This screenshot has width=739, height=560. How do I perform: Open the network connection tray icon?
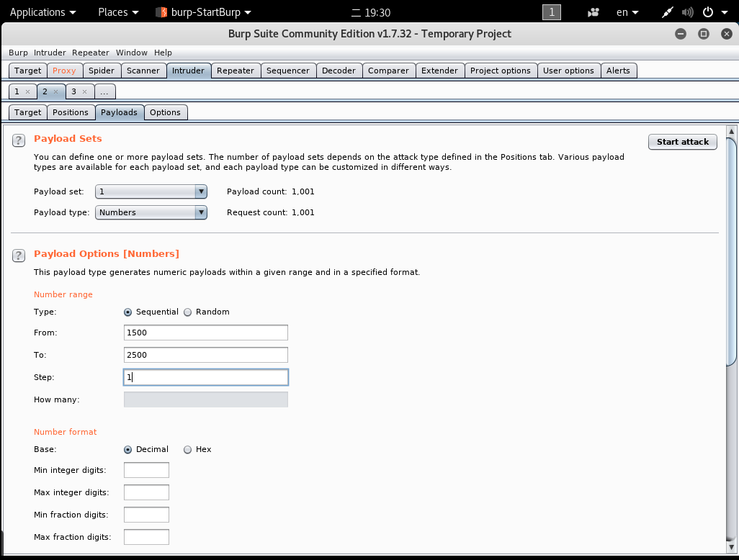[x=667, y=12]
